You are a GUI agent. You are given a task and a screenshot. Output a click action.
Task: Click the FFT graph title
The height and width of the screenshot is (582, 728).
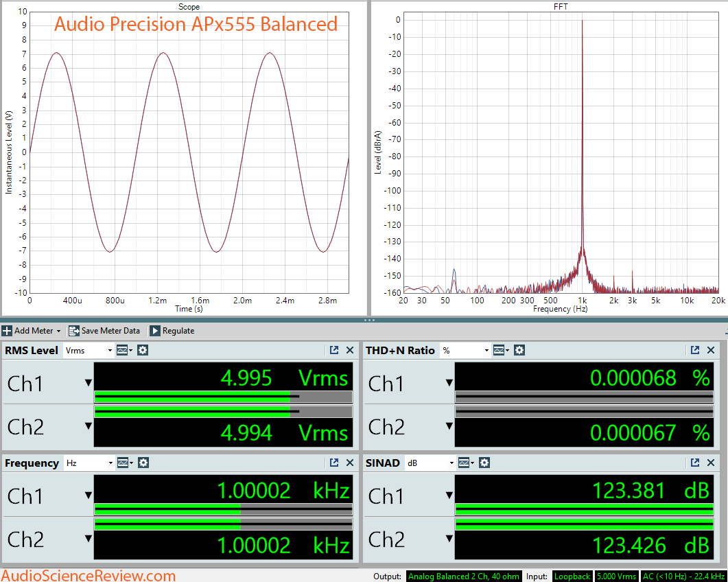click(561, 6)
